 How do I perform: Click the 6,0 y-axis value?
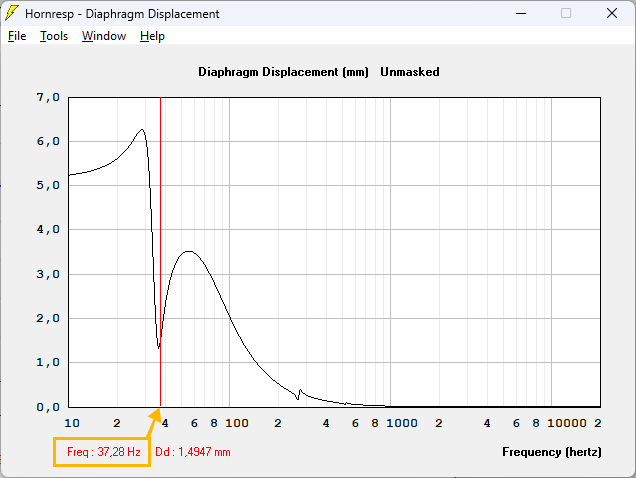[48, 142]
